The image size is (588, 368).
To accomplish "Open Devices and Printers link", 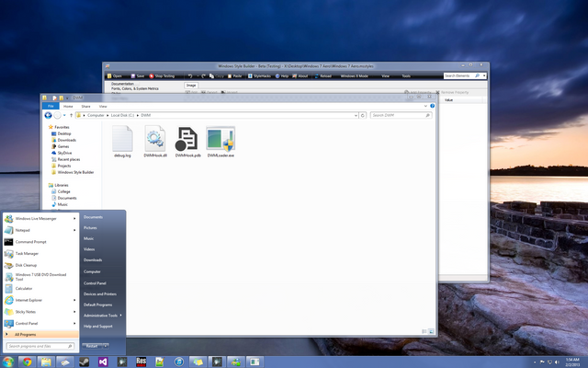I will (100, 294).
